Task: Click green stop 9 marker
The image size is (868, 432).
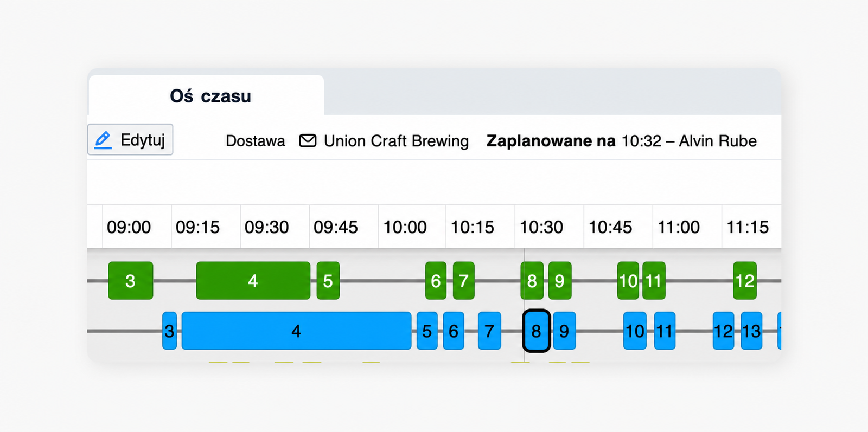Action: [560, 280]
